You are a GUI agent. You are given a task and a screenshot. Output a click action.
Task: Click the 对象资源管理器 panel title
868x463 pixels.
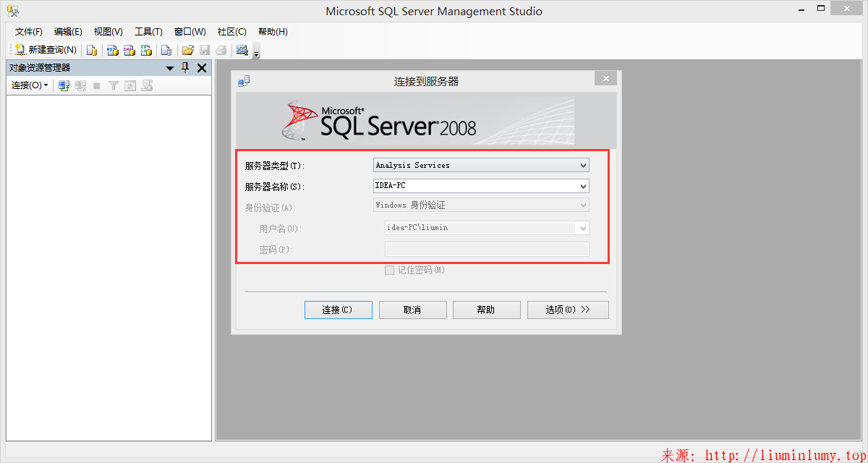tap(40, 68)
